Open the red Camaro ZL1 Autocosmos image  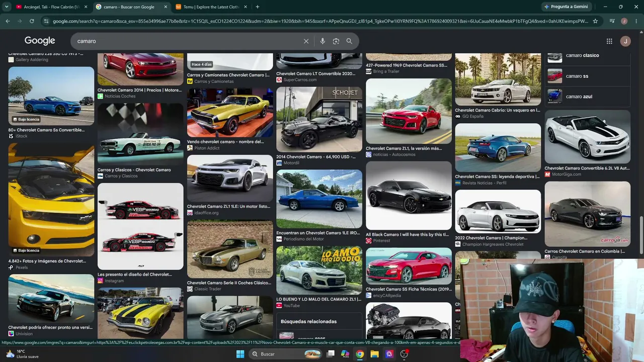[409, 111]
